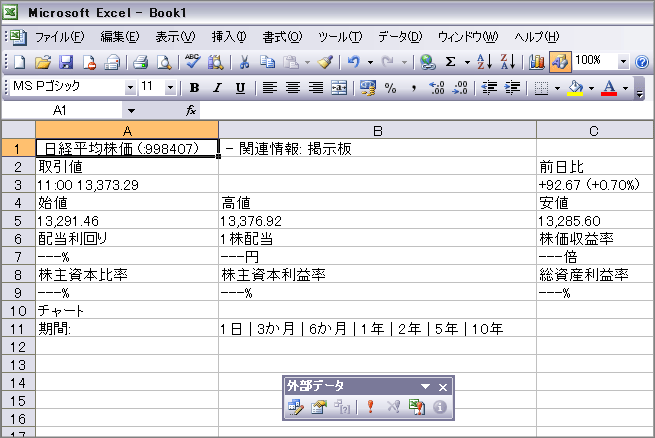
Task: Undo the last action with the Undo arrow
Action: pos(354,63)
